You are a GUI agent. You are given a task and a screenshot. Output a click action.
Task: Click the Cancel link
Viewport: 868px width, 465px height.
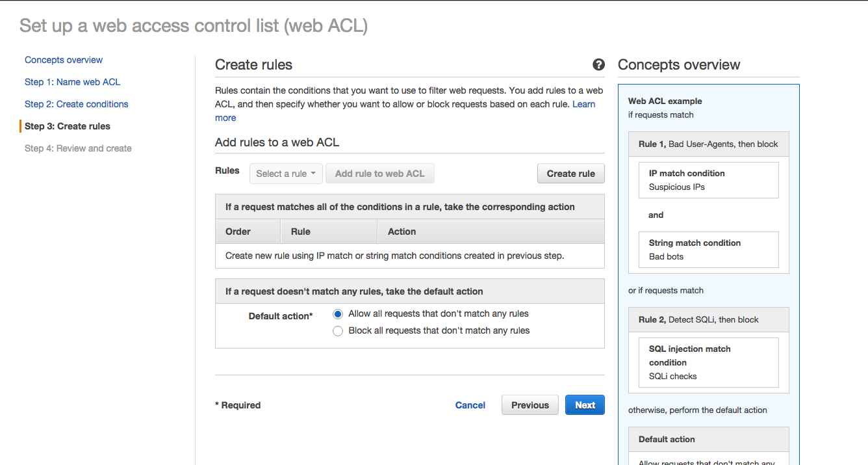[x=470, y=405]
